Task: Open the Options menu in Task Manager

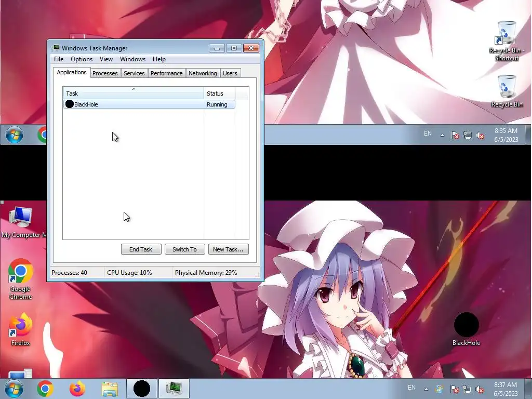Action: [x=82, y=59]
